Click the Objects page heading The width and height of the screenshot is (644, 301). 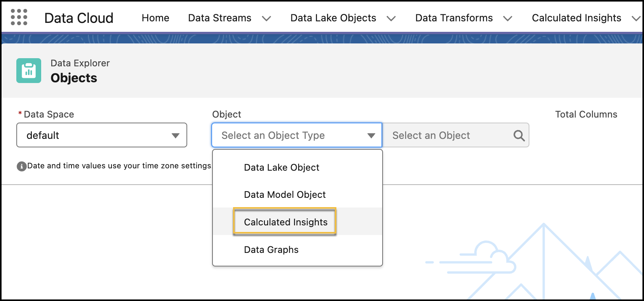(74, 78)
